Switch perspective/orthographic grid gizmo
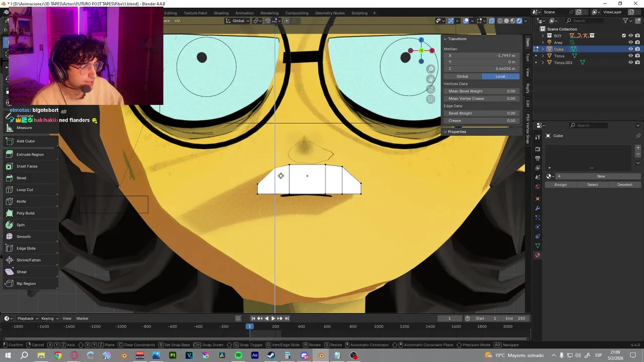This screenshot has width=644, height=362. tap(431, 99)
